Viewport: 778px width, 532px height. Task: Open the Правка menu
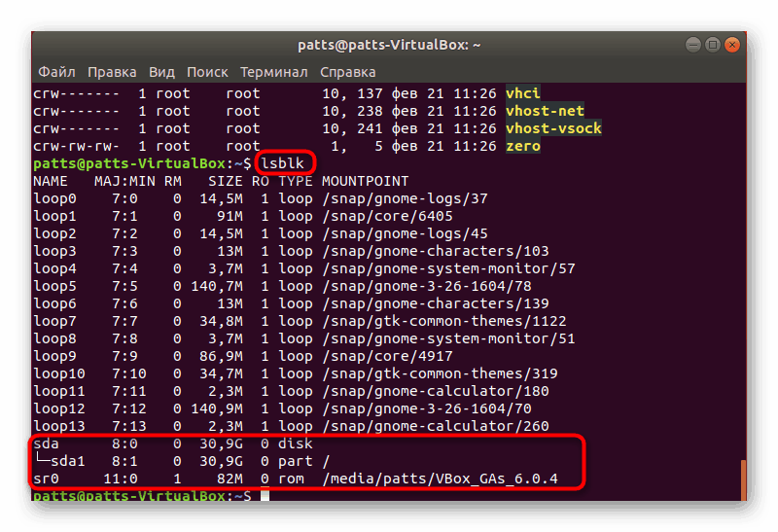[112, 72]
